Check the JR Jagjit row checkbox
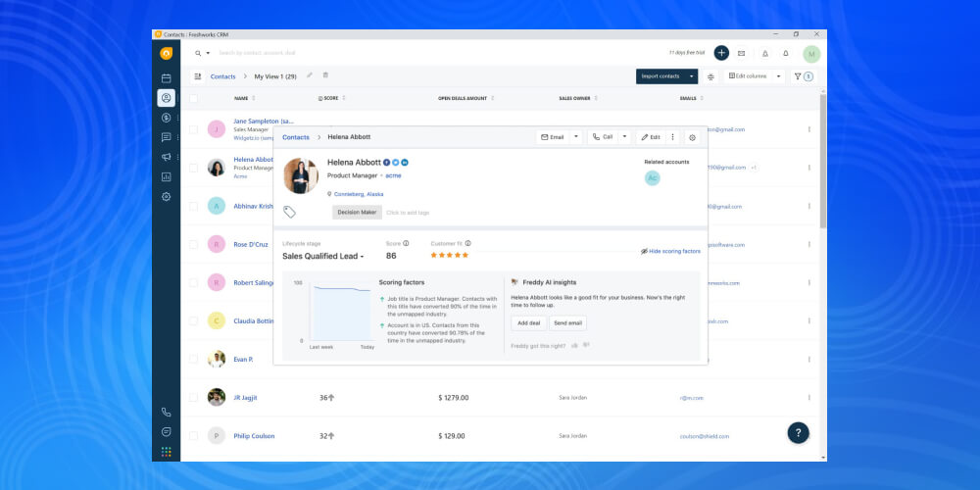The height and width of the screenshot is (490, 980). [194, 397]
